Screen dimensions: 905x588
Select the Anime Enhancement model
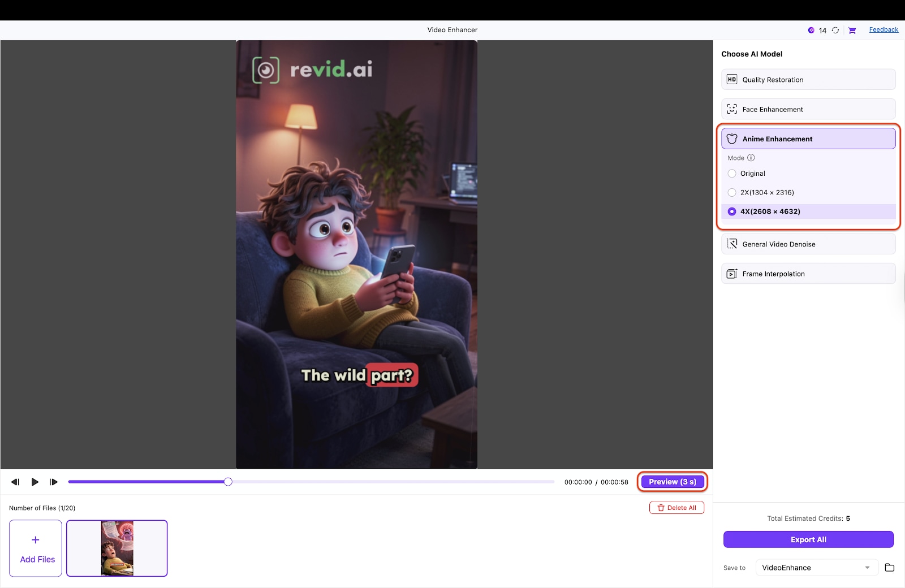pyautogui.click(x=808, y=139)
